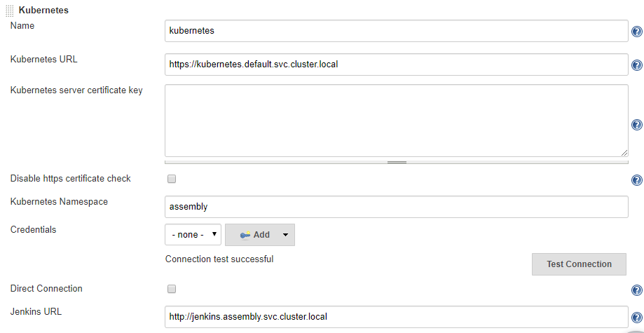Viewport: 644px width, 333px height.
Task: Click the Kubernetes server certificate key textarea
Action: (397, 121)
